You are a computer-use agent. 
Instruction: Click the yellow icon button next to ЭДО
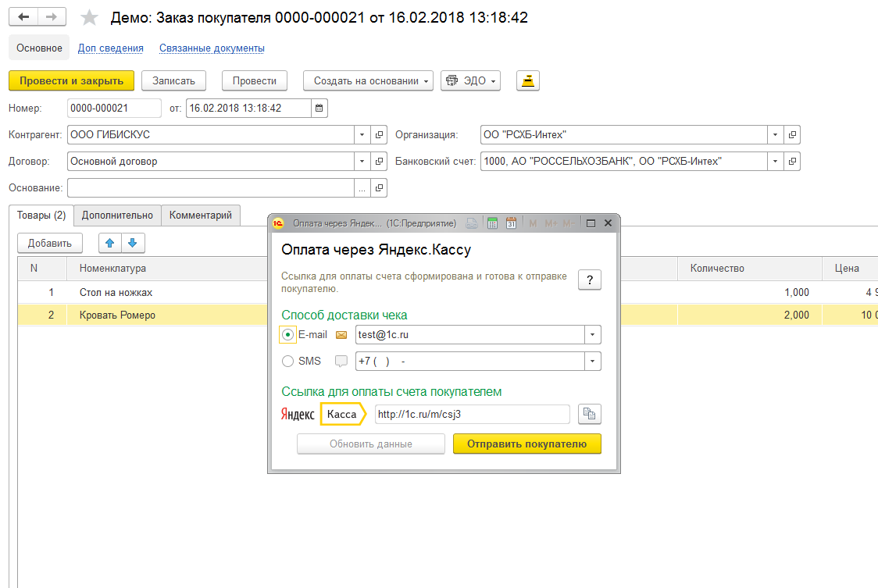527,80
